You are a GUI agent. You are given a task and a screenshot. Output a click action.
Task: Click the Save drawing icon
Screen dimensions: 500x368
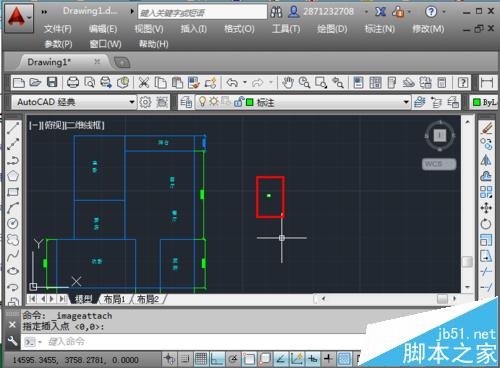point(52,82)
